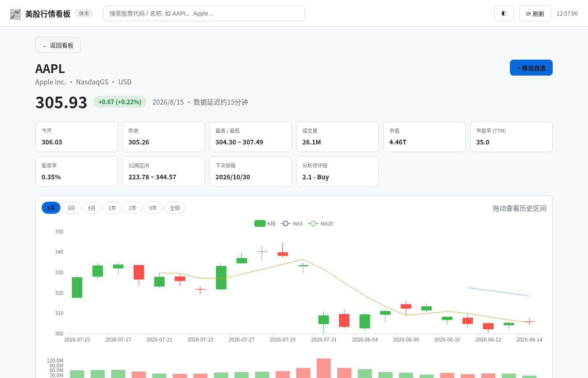
Task: Select the 1月 range tab
Action: point(51,208)
